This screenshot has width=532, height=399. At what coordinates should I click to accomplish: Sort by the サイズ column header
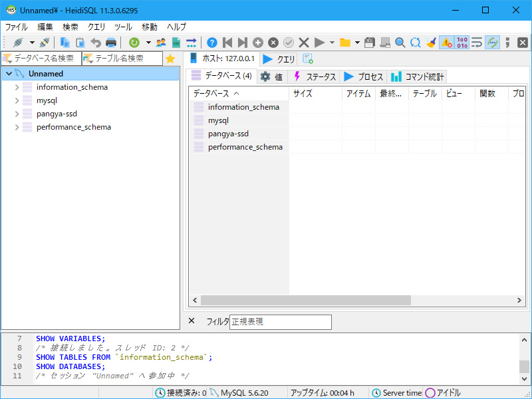click(x=315, y=93)
